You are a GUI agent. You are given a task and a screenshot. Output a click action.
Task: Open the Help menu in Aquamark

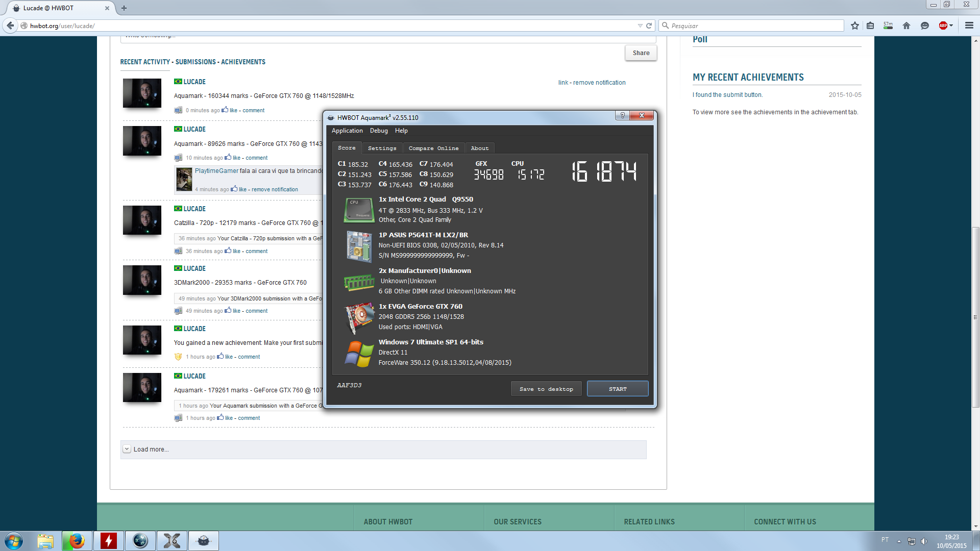[x=401, y=131]
